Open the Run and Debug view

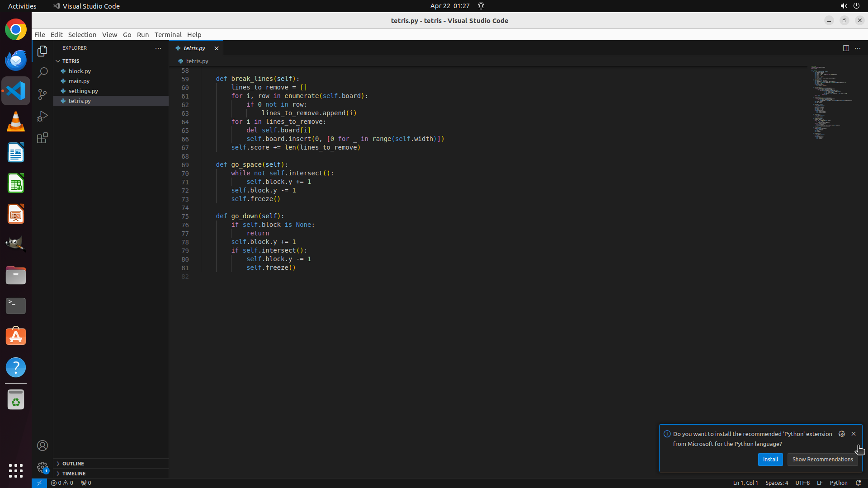(x=42, y=116)
